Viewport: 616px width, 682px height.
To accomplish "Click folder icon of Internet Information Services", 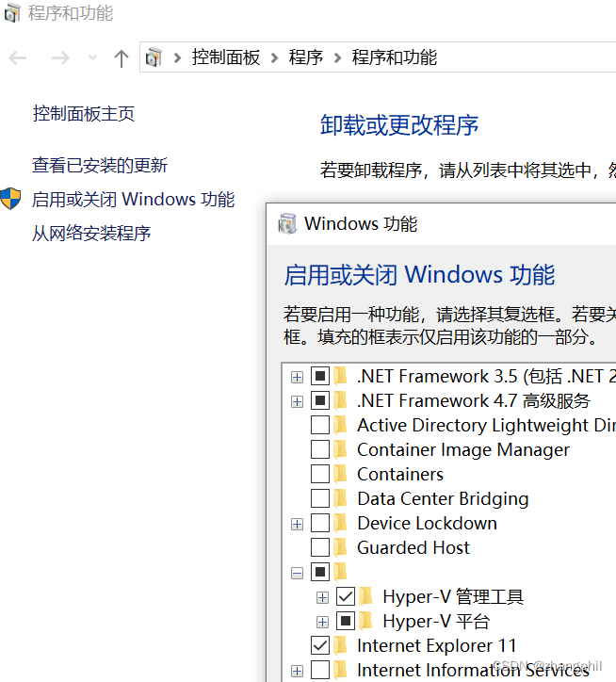I will click(x=341, y=670).
